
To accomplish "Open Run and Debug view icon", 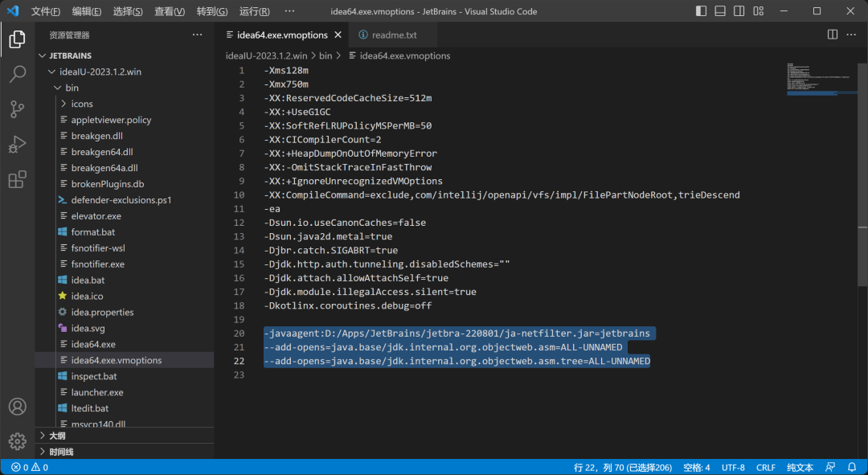I will [x=17, y=145].
